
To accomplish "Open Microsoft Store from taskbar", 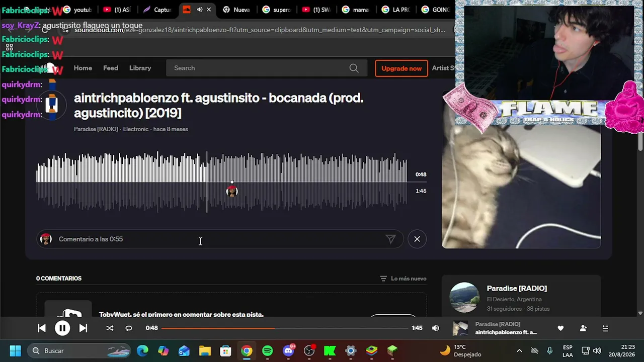I will pyautogui.click(x=225, y=350).
